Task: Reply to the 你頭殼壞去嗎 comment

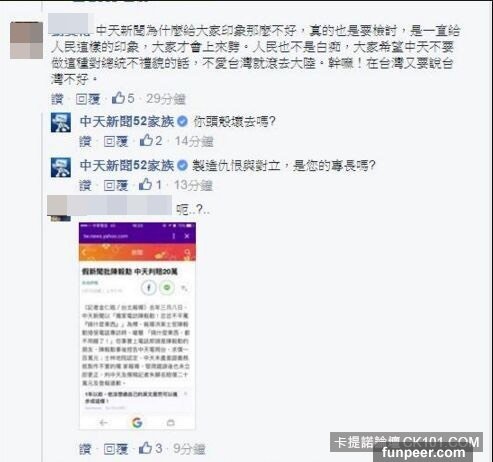Action: click(116, 141)
